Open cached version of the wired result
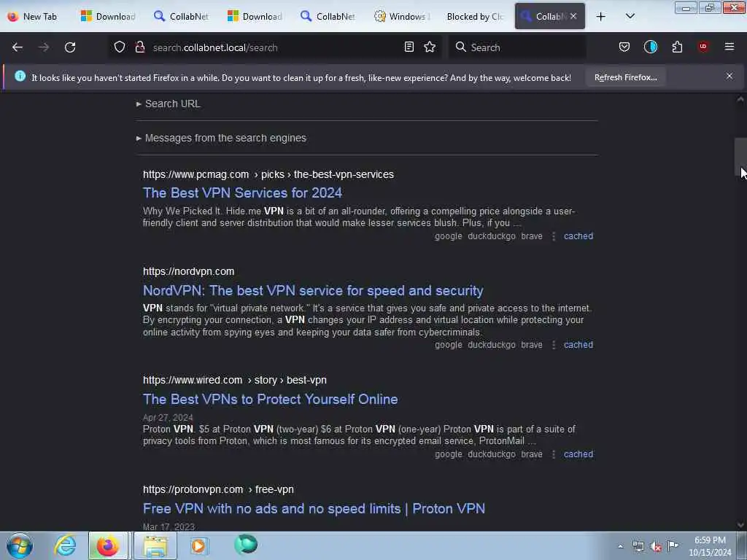 [578, 454]
